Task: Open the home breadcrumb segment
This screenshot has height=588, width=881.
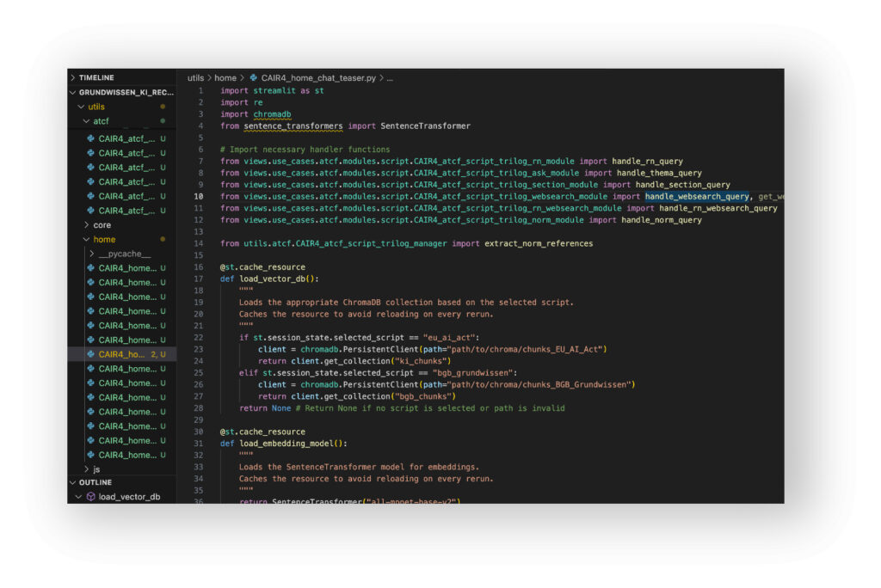Action: [x=225, y=78]
